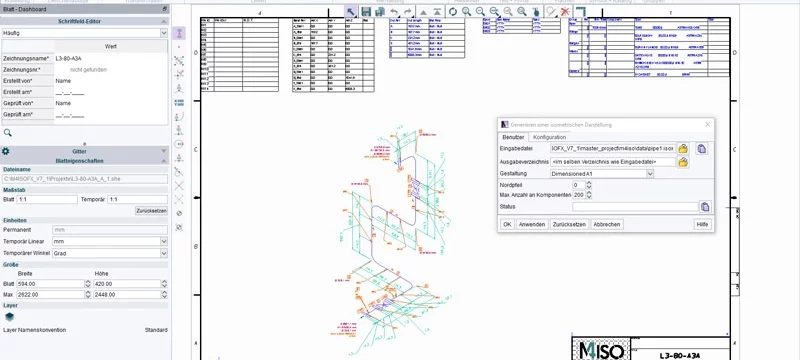Click the undo arrow icon
This screenshot has height=360, width=800.
[394, 12]
